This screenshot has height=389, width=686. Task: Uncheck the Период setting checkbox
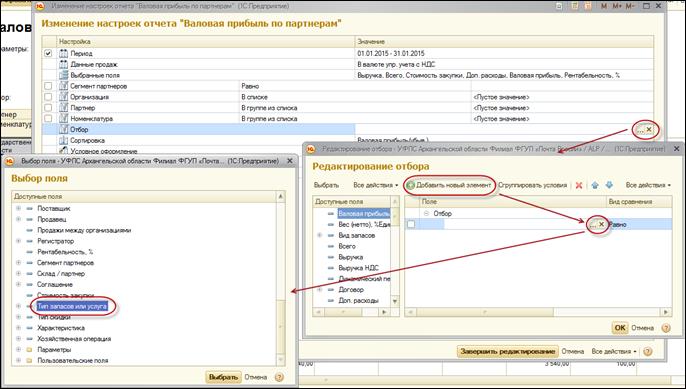48,53
